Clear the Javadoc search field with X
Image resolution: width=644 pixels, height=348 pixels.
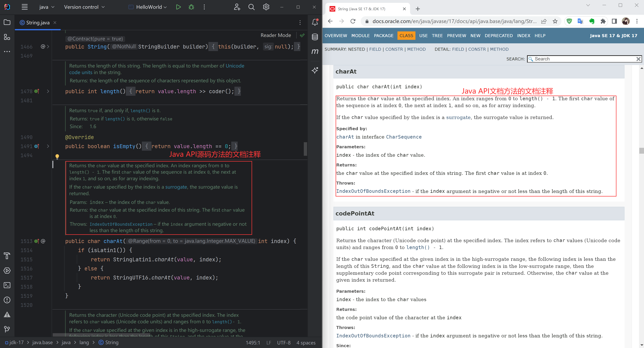[638, 59]
